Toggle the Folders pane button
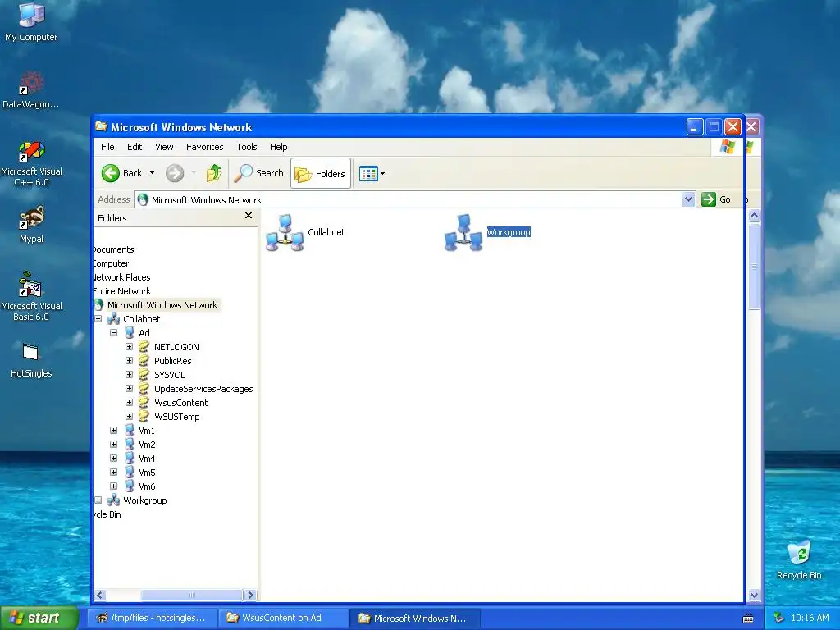 (321, 174)
